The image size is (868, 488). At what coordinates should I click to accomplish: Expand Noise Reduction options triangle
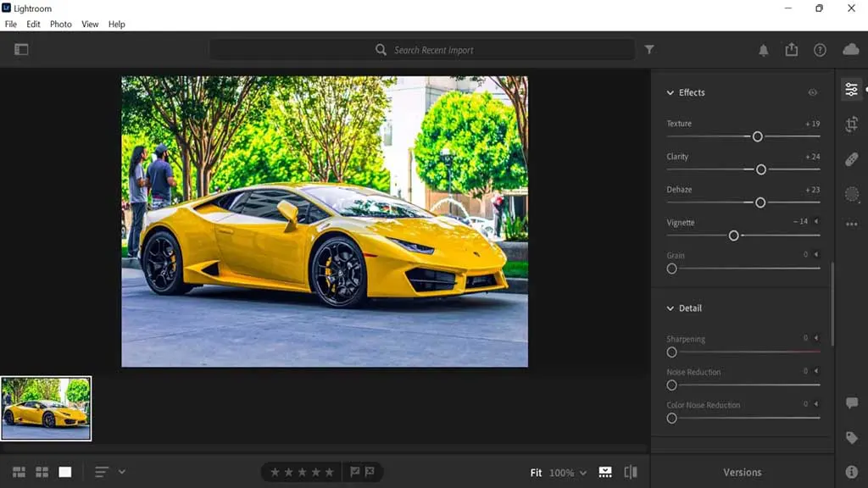pyautogui.click(x=816, y=371)
